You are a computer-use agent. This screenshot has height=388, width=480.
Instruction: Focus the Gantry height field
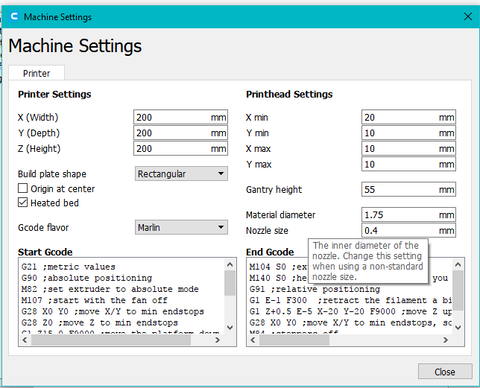(408, 189)
